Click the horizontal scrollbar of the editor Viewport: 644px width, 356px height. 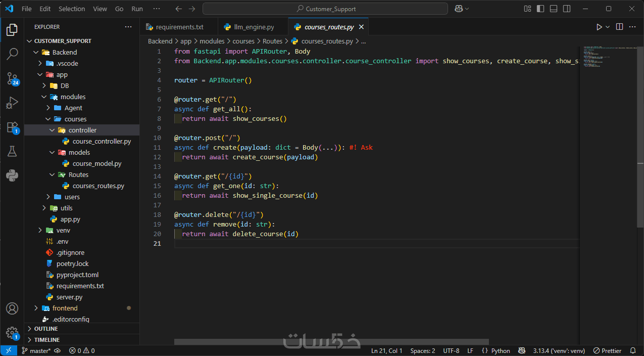(331, 342)
